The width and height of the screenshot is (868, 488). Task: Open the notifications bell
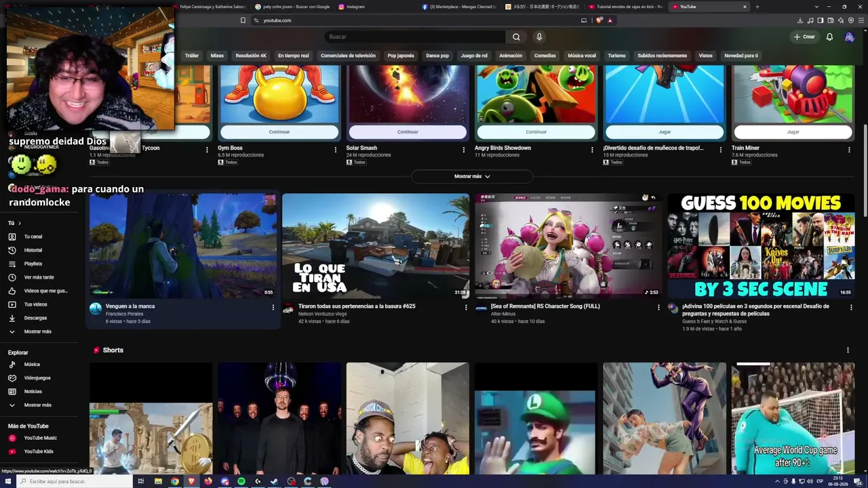coord(829,37)
